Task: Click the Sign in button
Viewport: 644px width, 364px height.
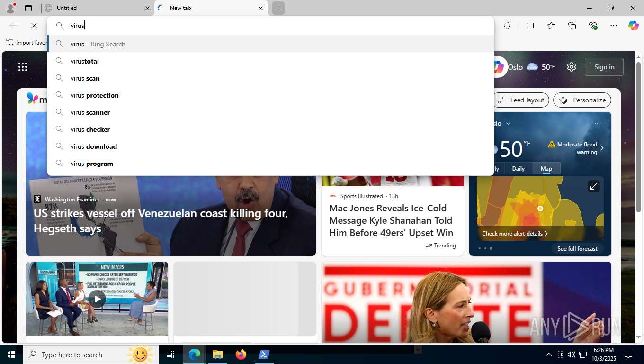Action: tap(604, 67)
